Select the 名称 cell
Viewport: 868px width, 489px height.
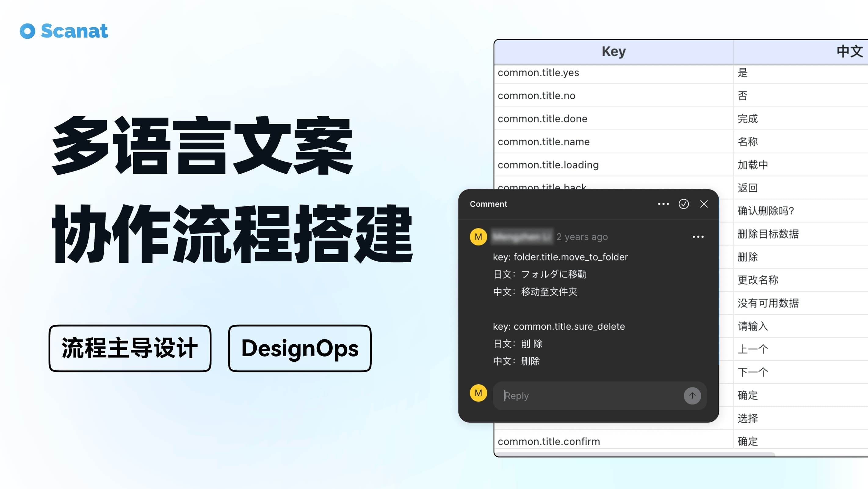click(801, 142)
